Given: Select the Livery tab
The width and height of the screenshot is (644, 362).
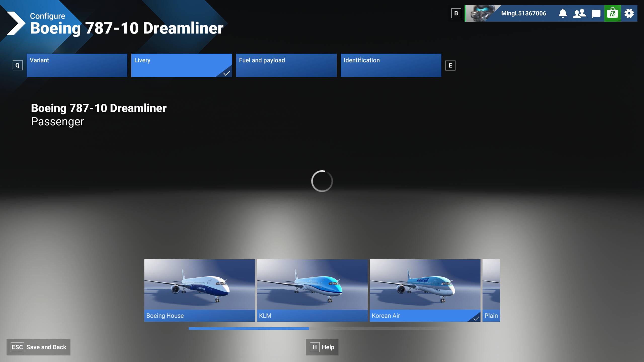Looking at the screenshot, I should [181, 65].
